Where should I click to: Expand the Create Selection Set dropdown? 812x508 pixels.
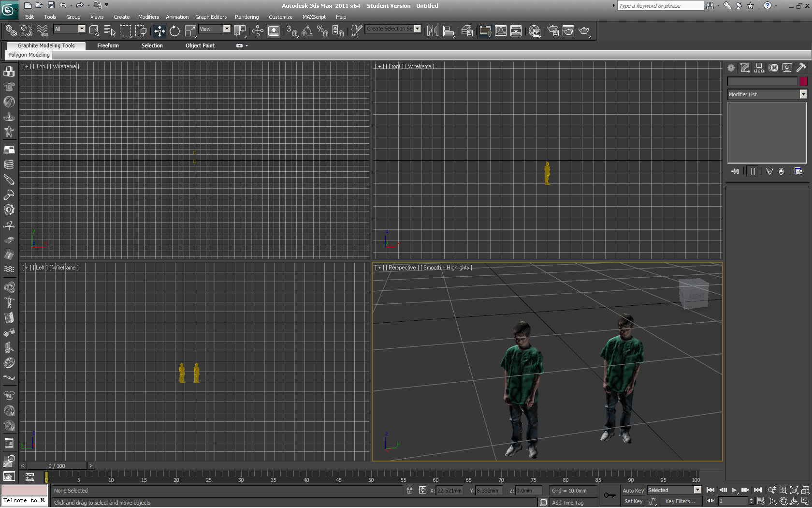418,29
